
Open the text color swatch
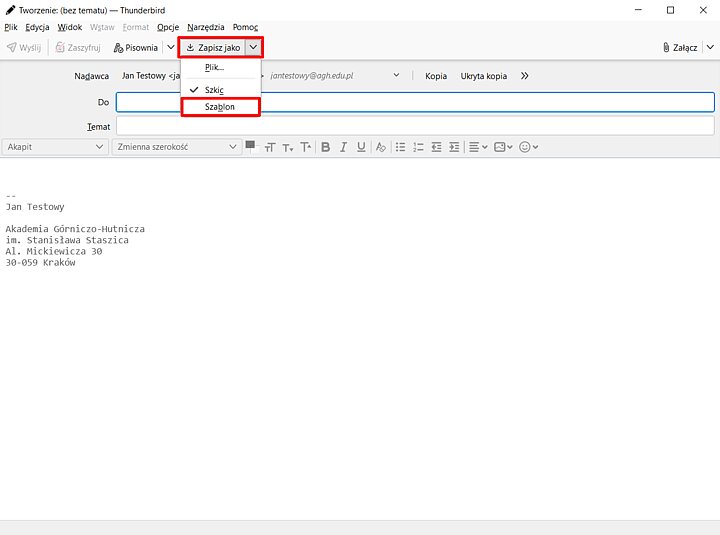pyautogui.click(x=250, y=146)
